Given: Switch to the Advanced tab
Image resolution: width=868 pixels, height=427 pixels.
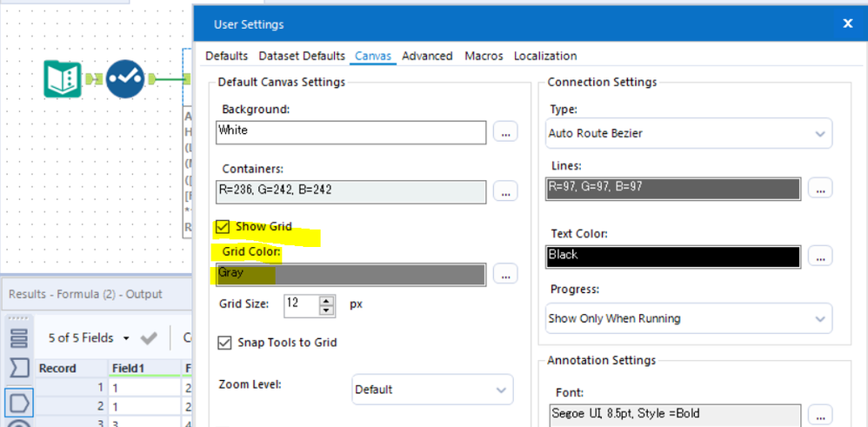Looking at the screenshot, I should pyautogui.click(x=427, y=56).
